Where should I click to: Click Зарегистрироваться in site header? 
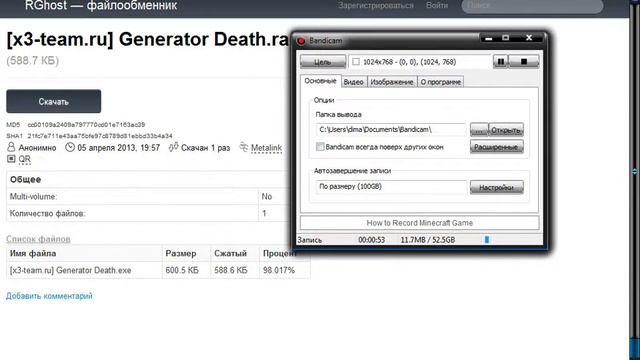376,6
